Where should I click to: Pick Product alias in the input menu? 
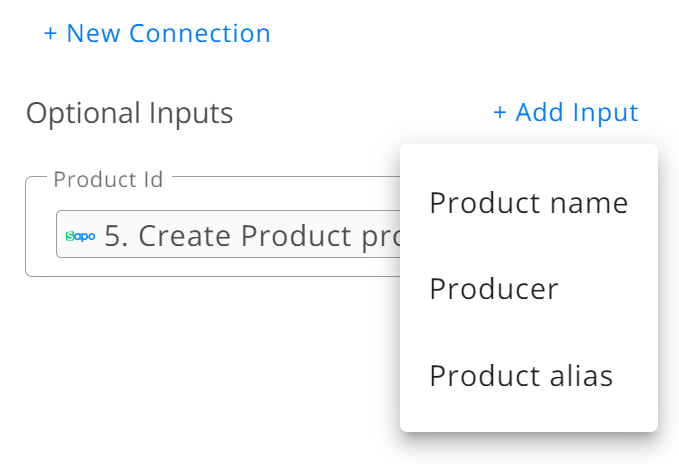coord(529,375)
